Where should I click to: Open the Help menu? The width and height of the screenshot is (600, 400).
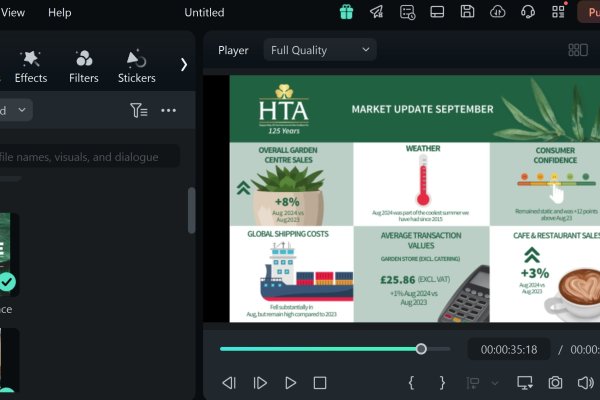pos(60,13)
